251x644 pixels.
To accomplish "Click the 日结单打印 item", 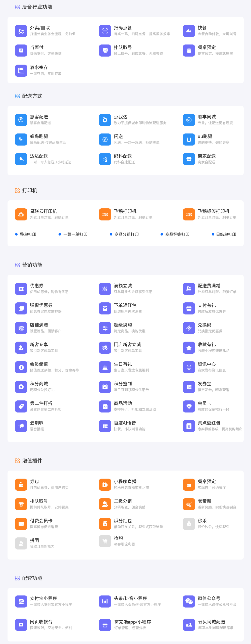I will (224, 234).
